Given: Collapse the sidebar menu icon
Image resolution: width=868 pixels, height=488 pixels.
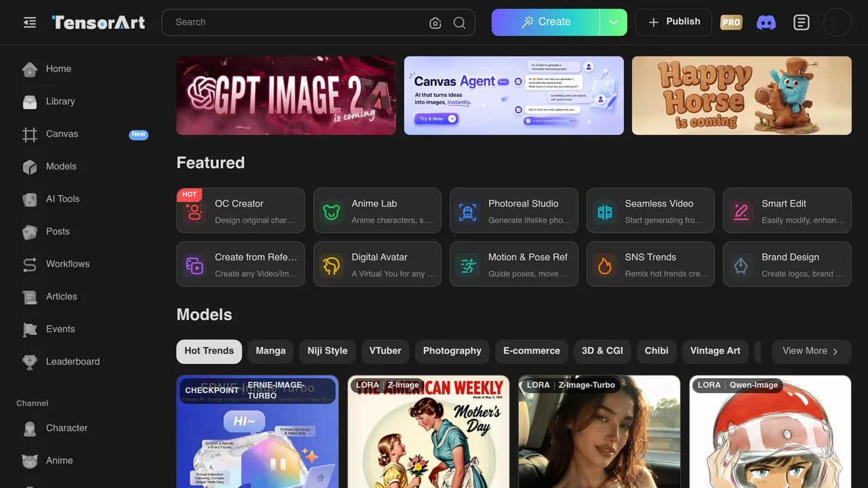Looking at the screenshot, I should pyautogui.click(x=29, y=22).
